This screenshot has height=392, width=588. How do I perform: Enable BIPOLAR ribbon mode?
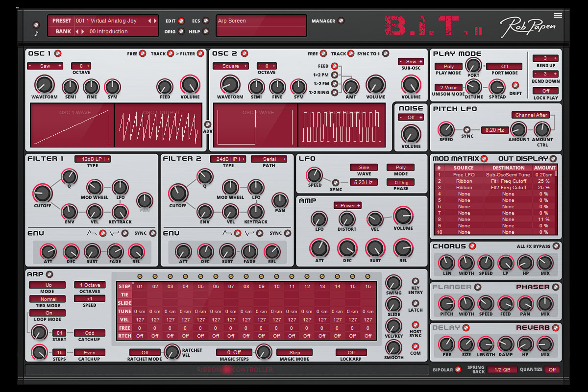click(458, 369)
